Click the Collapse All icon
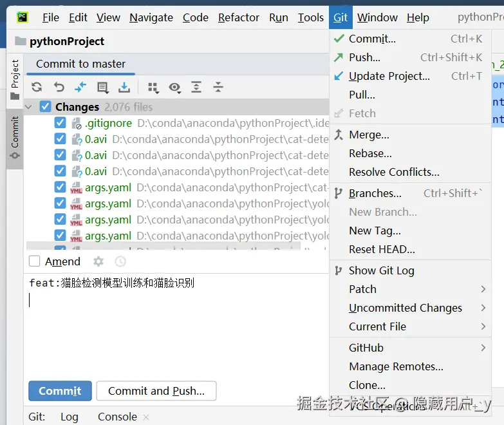The image size is (504, 425). [218, 87]
